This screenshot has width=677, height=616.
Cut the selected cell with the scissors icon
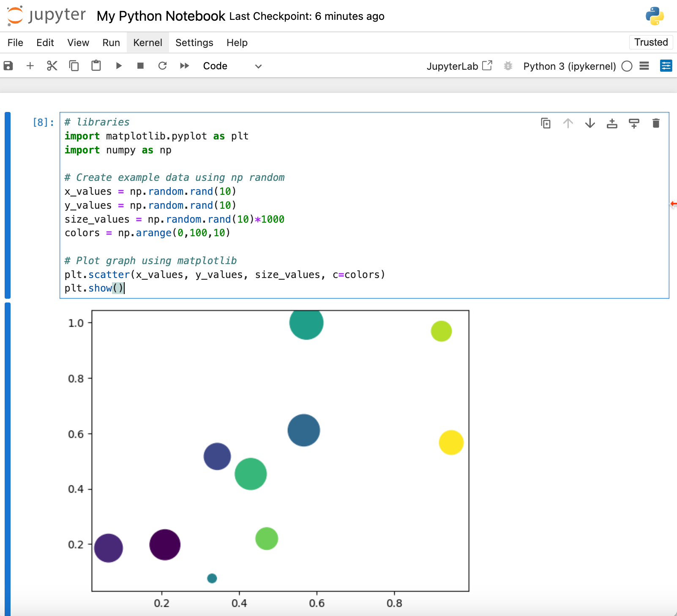tap(52, 66)
